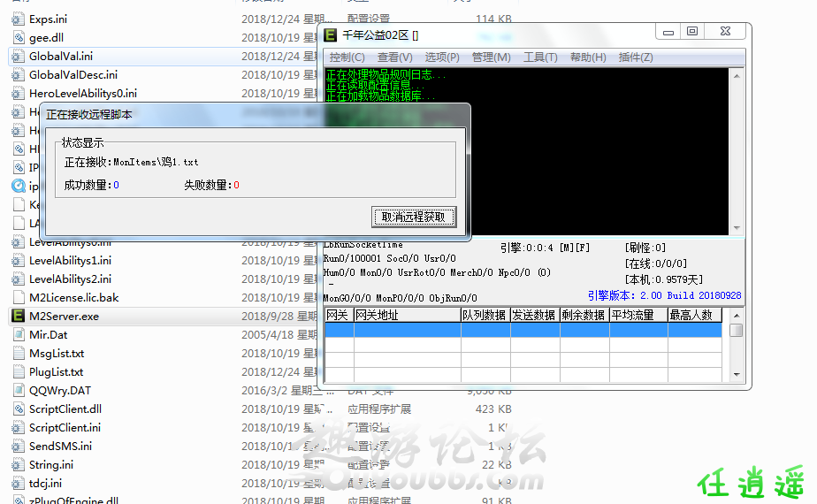Click the log pane scroll-up arrow
This screenshot has height=504, width=817.
click(737, 76)
